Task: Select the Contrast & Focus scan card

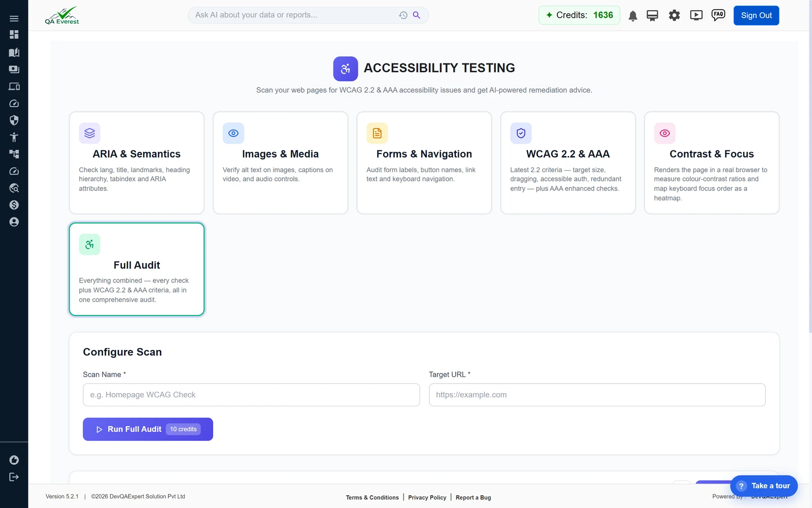Action: pyautogui.click(x=712, y=163)
